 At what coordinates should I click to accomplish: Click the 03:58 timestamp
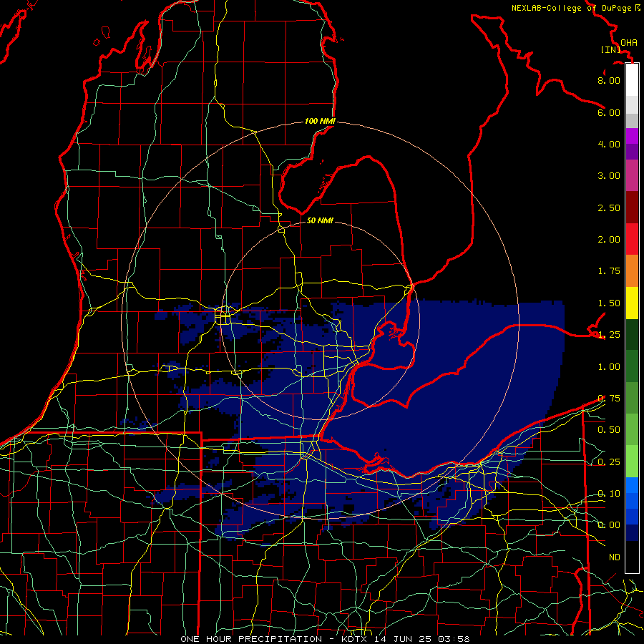(x=454, y=639)
